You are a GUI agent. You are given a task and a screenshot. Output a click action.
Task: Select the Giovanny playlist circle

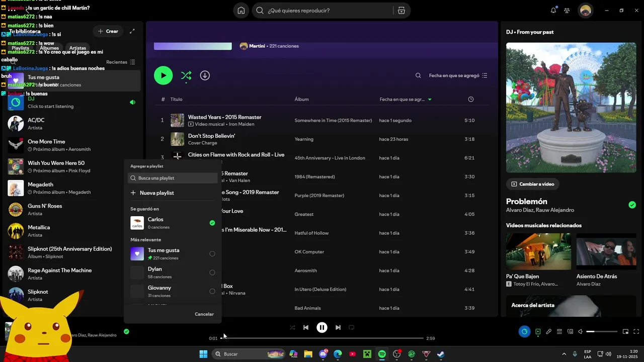[212, 291]
